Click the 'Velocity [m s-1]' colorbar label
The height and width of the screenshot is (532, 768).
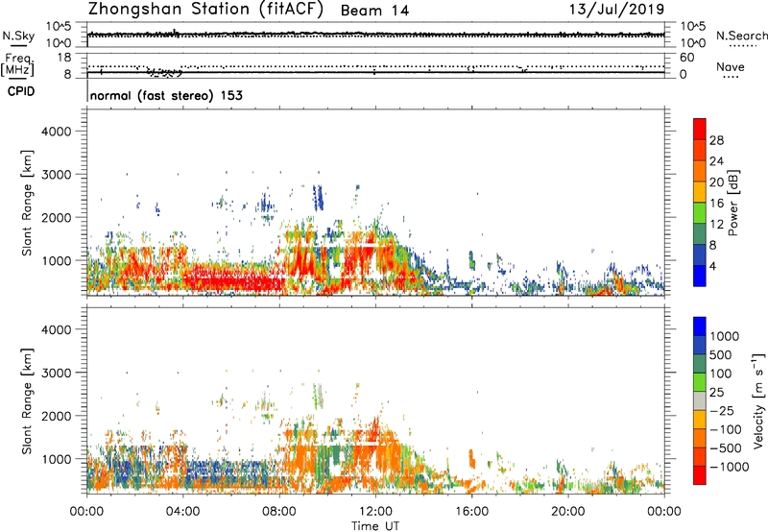click(758, 401)
